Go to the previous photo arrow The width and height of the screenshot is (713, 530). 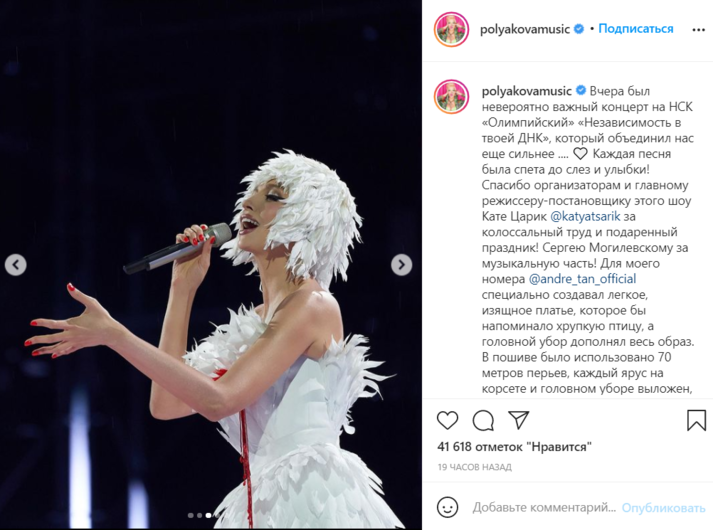pos(15,265)
